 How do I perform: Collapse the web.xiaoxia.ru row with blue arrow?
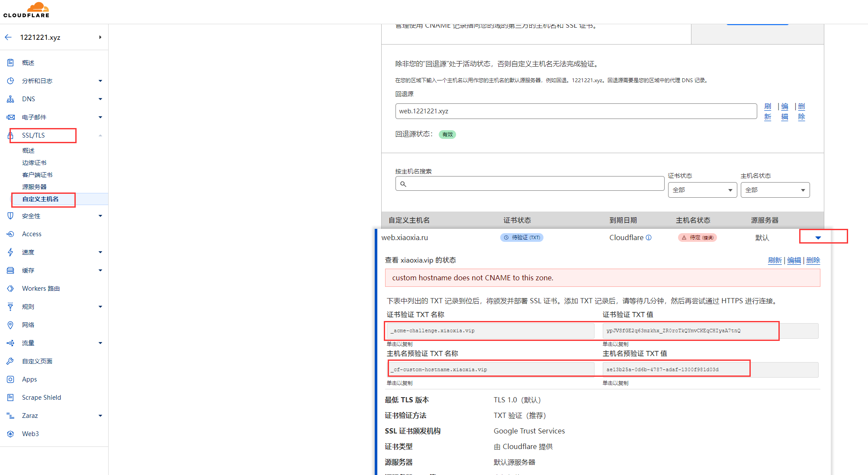[818, 237]
